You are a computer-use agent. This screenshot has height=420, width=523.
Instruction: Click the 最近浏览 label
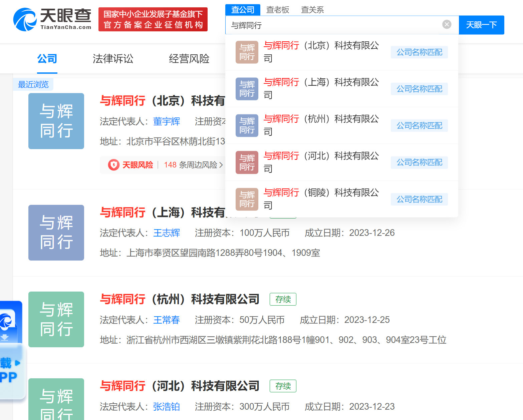(x=33, y=84)
